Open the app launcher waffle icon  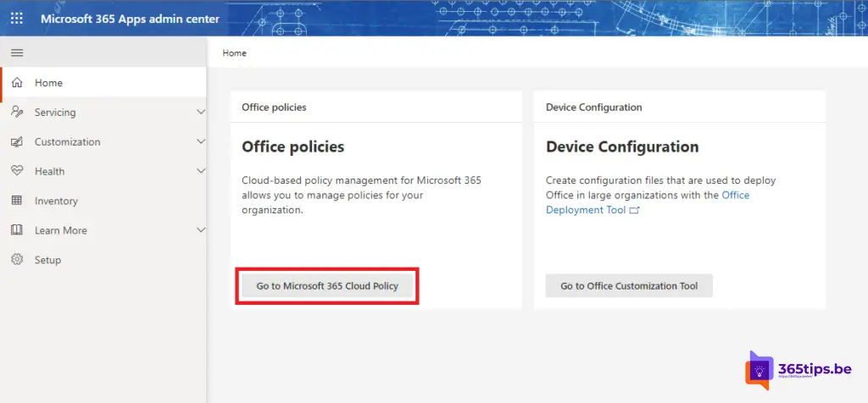pyautogui.click(x=17, y=19)
